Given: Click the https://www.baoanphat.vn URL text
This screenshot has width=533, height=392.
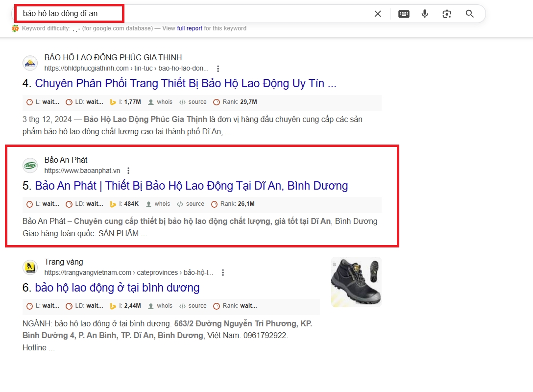Looking at the screenshot, I should coord(82,171).
